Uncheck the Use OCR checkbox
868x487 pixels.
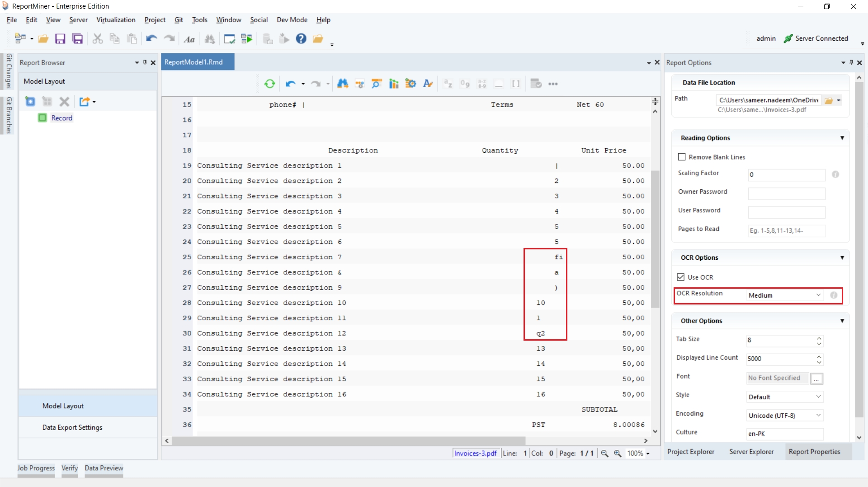681,277
